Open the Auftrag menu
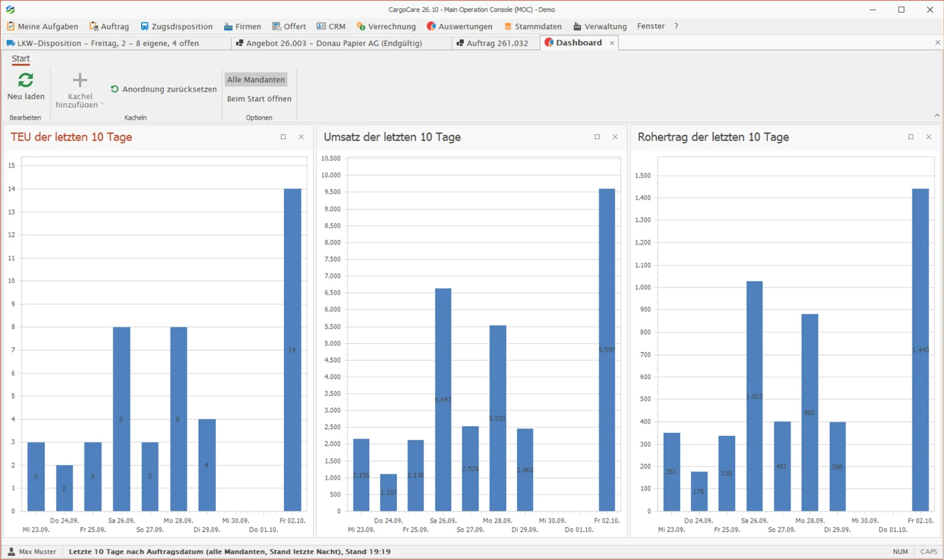Image resolution: width=944 pixels, height=560 pixels. pos(109,27)
